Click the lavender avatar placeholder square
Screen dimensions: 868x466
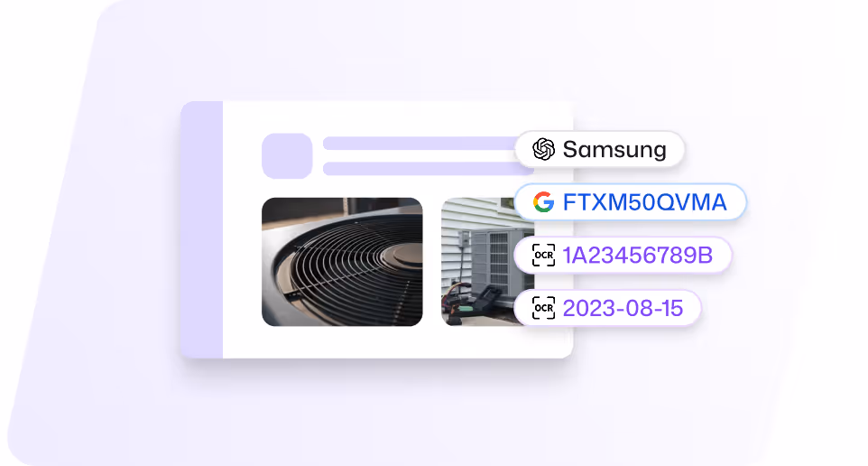(287, 155)
